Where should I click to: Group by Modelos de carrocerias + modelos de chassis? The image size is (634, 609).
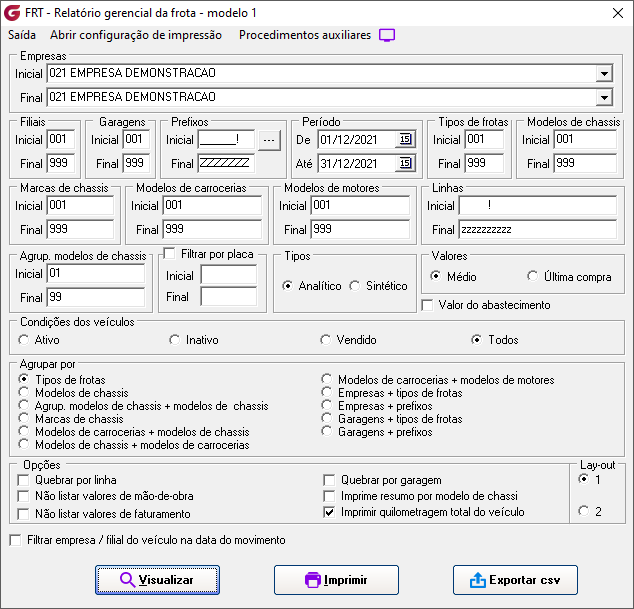(x=24, y=431)
